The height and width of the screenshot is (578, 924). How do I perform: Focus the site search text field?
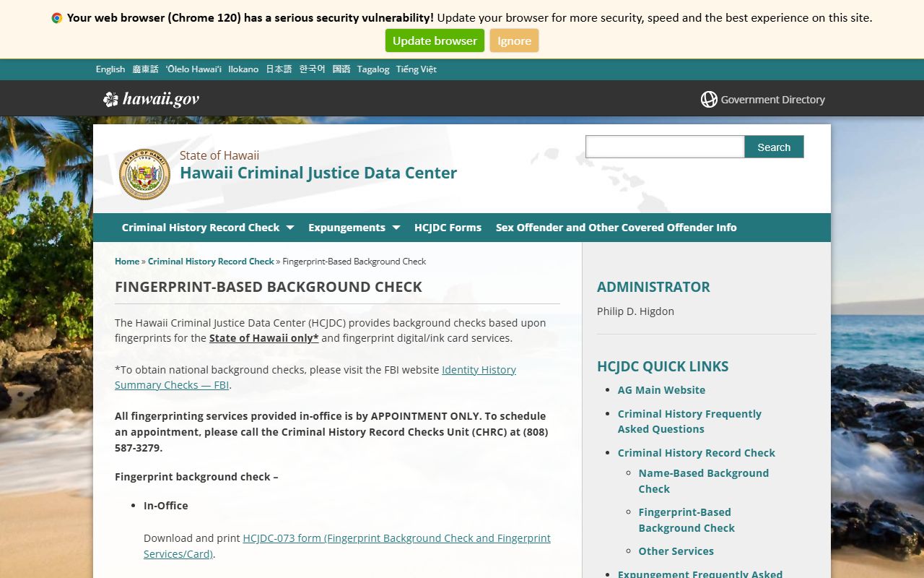tap(665, 147)
